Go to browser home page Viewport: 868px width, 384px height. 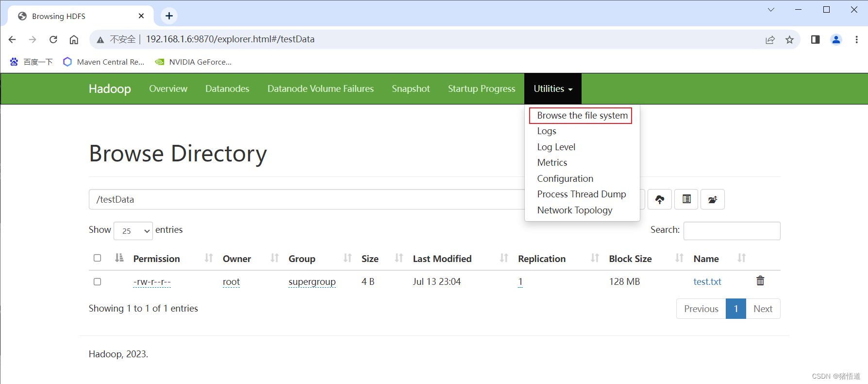coord(74,39)
